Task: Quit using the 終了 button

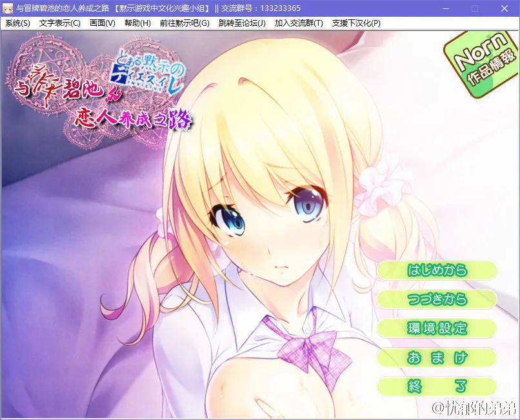Action: pos(437,386)
